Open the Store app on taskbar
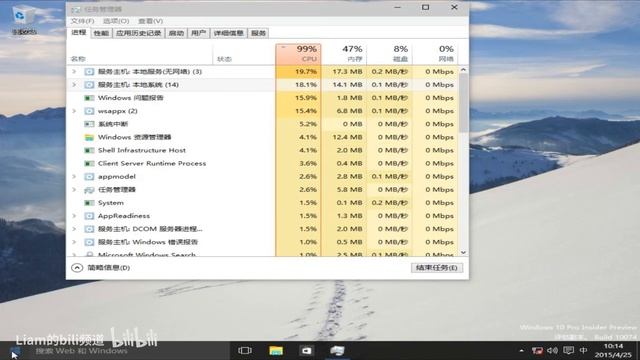 click(307, 351)
